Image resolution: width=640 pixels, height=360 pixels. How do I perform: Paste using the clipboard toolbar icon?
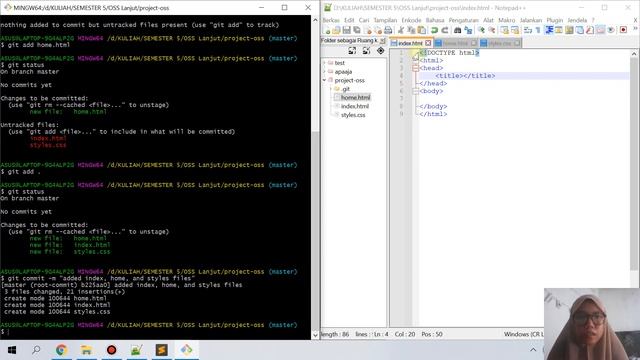click(x=421, y=30)
